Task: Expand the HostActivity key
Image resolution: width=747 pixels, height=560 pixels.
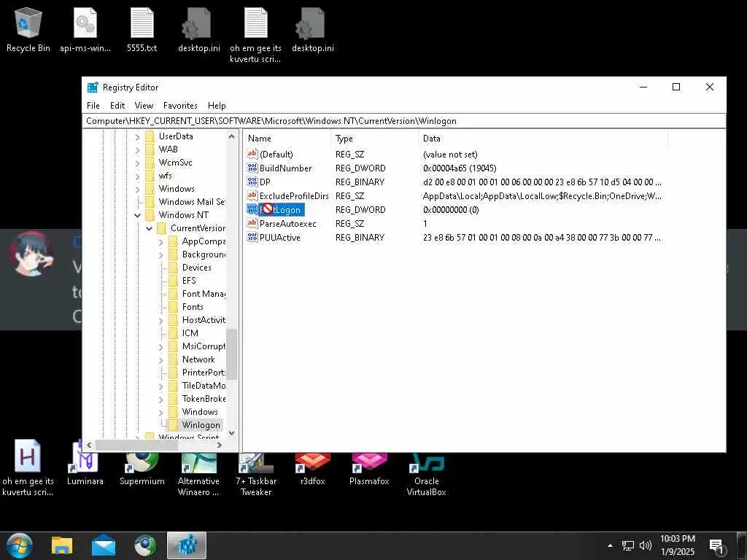Action: (x=160, y=321)
